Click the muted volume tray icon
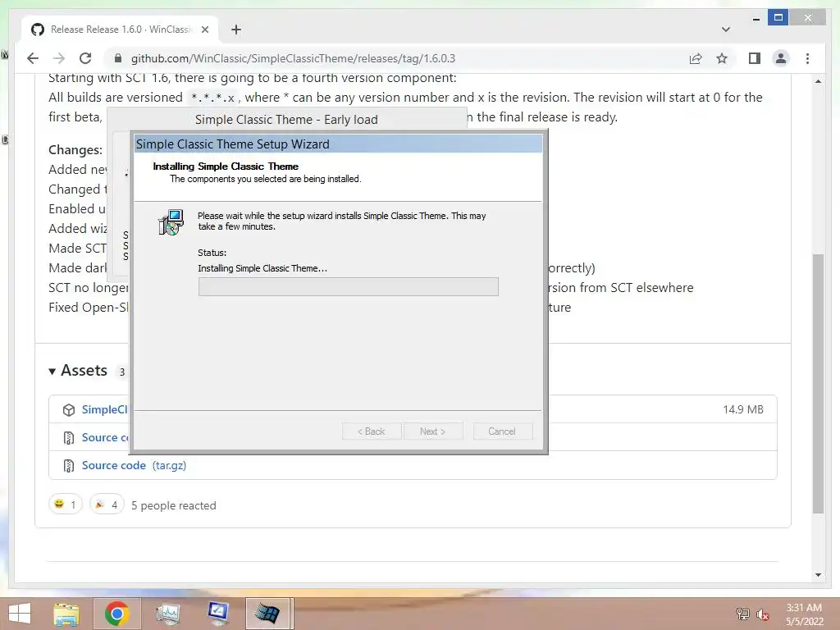This screenshot has width=840, height=630. tap(762, 614)
